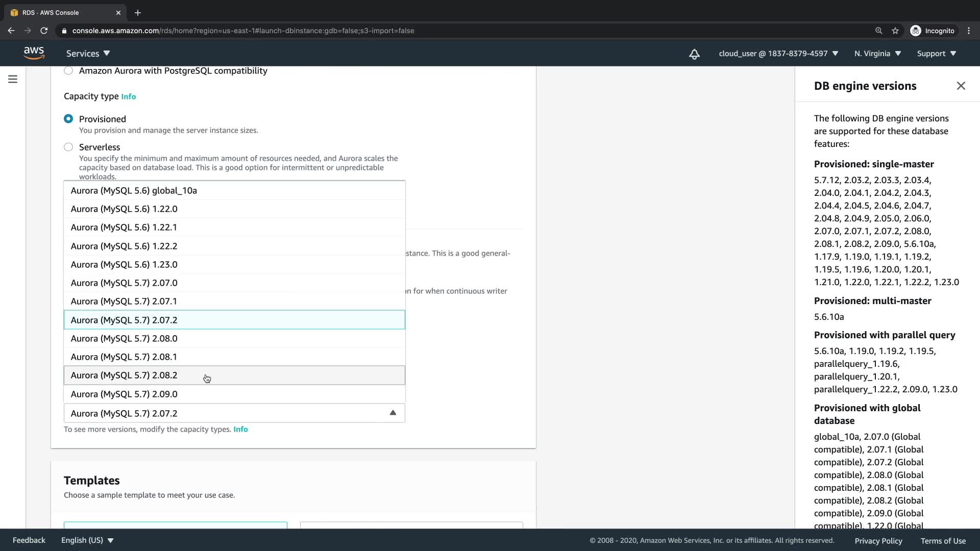The image size is (980, 551).
Task: Click the AWS logo home icon
Action: (34, 53)
